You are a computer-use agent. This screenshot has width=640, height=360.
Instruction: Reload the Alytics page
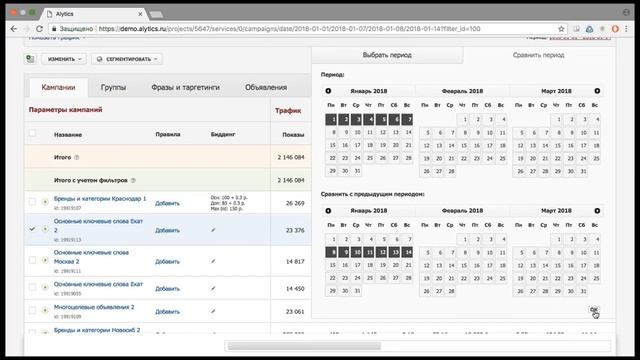coord(39,29)
